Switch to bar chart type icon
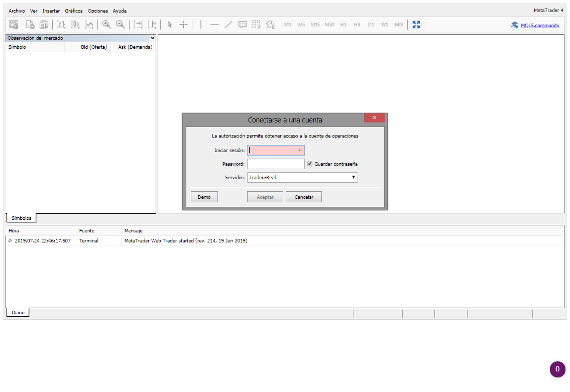This screenshot has width=570, height=392. [61, 25]
